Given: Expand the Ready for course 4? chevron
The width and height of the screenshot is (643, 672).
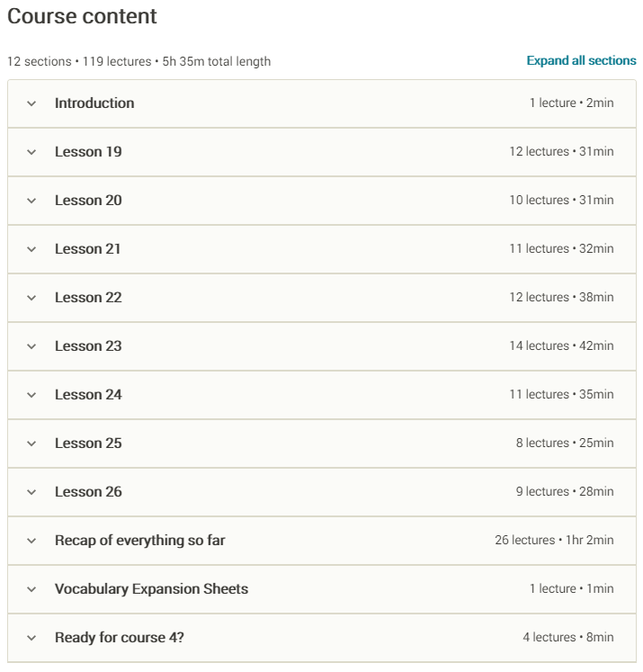Looking at the screenshot, I should (31, 638).
